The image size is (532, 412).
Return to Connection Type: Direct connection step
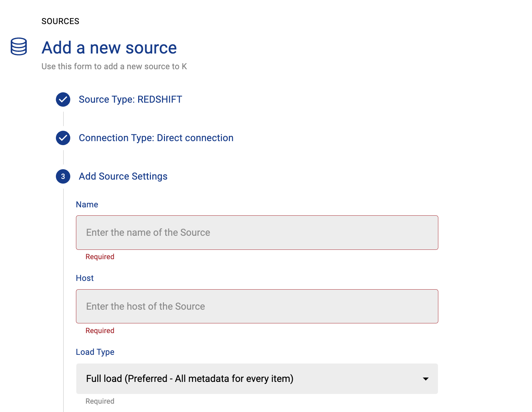coord(156,138)
